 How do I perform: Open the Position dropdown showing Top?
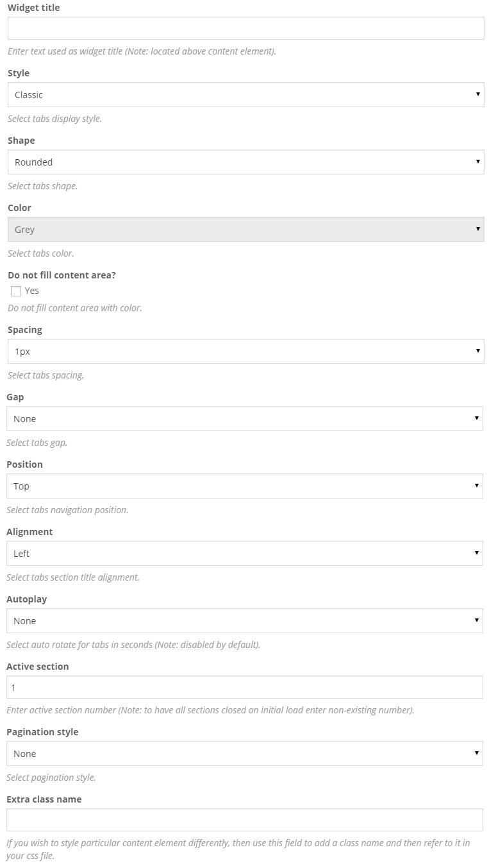244,486
